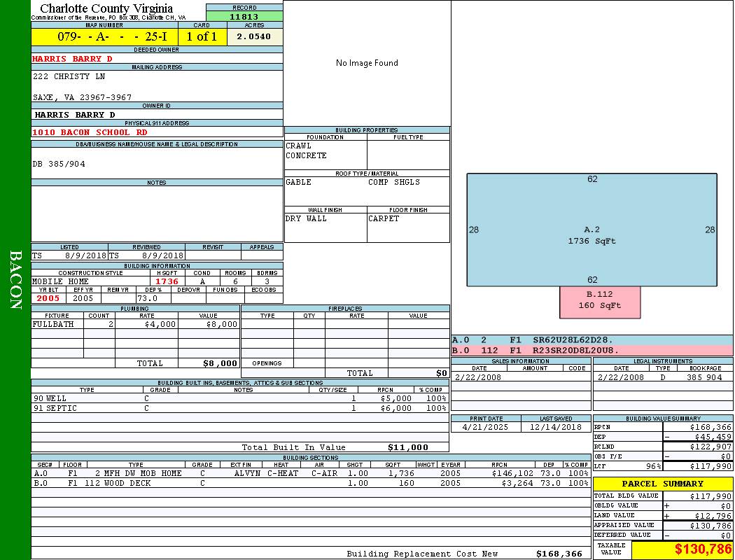Select the yellow map number field
This screenshot has height=560, width=735.
[104, 37]
